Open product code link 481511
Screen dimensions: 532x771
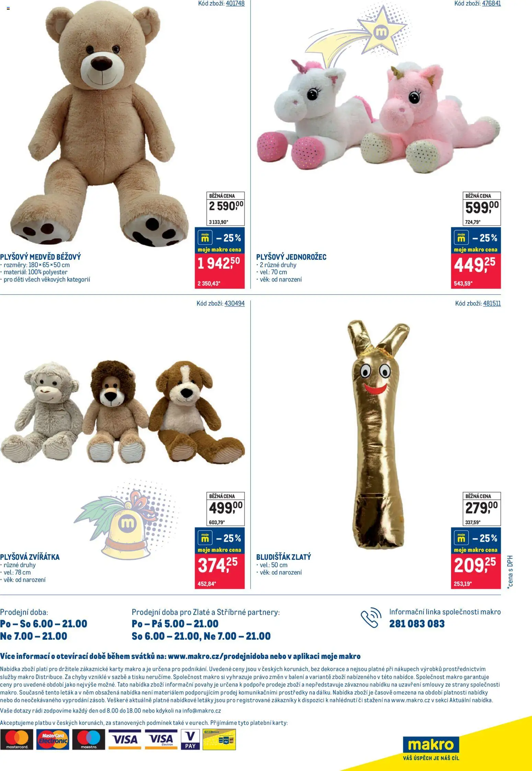coord(492,303)
